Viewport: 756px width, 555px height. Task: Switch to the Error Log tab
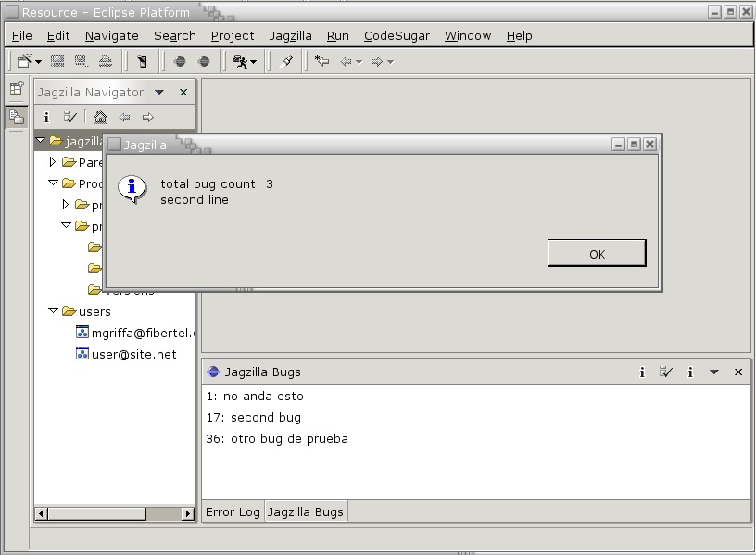pyautogui.click(x=233, y=512)
